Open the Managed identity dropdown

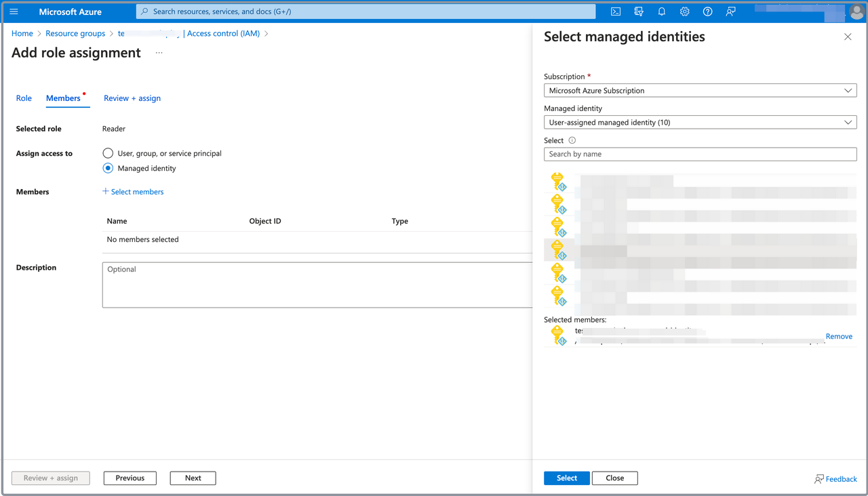coord(700,122)
